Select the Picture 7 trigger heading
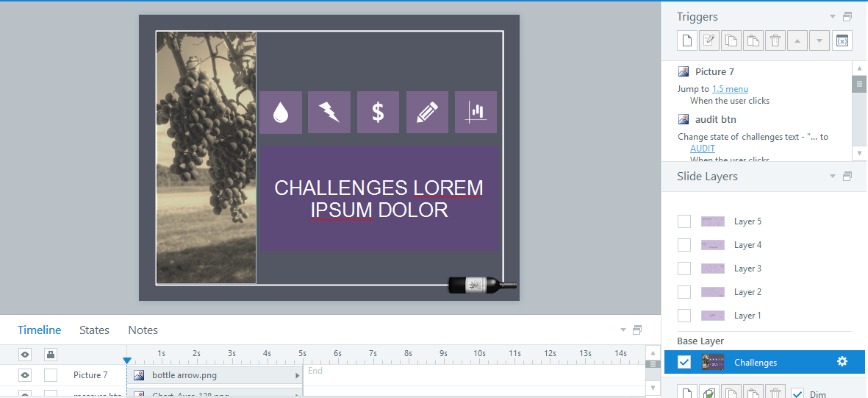Image resolution: width=868 pixels, height=398 pixels. coord(714,71)
